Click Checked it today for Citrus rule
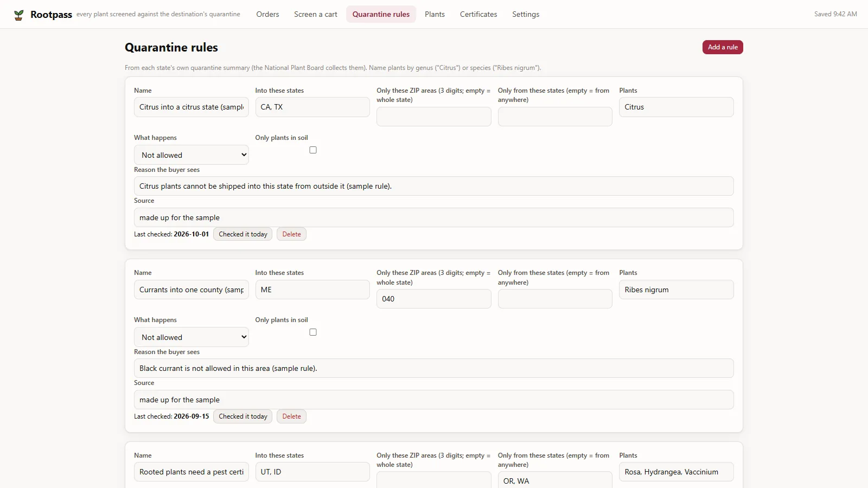Image resolution: width=868 pixels, height=488 pixels. pyautogui.click(x=243, y=234)
